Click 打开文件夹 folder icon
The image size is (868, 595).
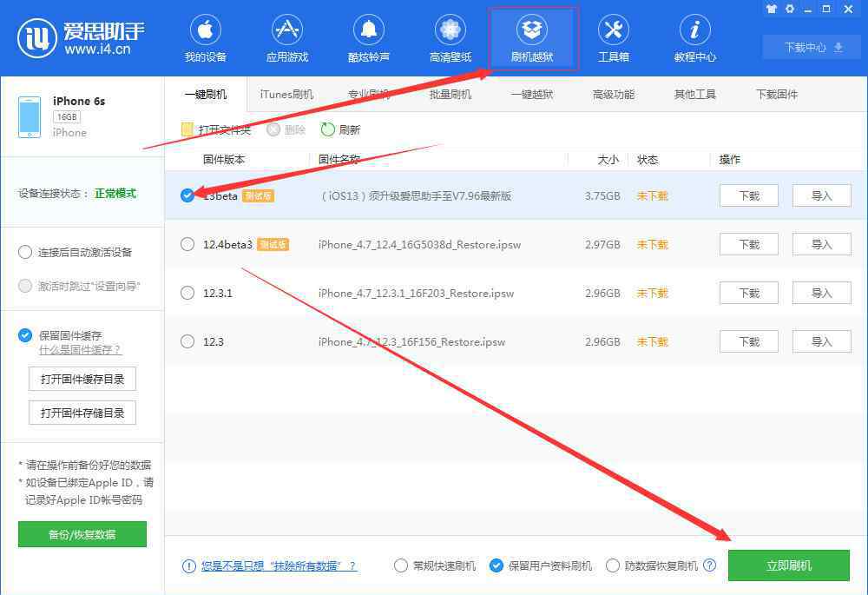[x=187, y=129]
